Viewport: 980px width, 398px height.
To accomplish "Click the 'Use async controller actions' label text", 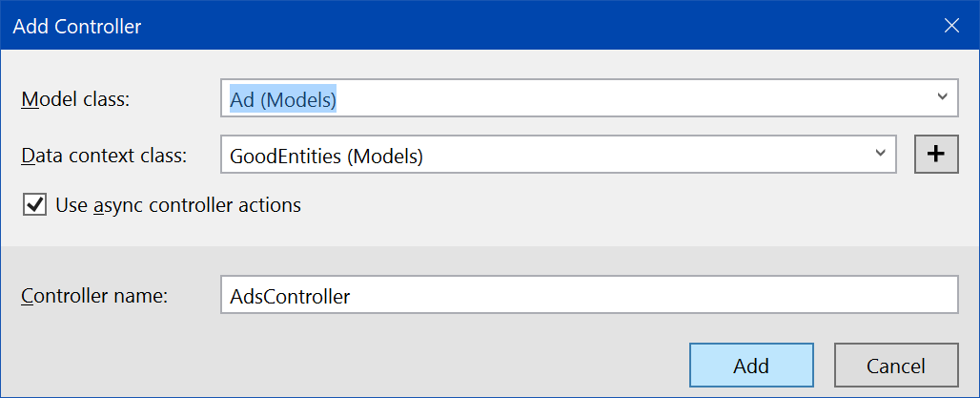I will tap(178, 204).
